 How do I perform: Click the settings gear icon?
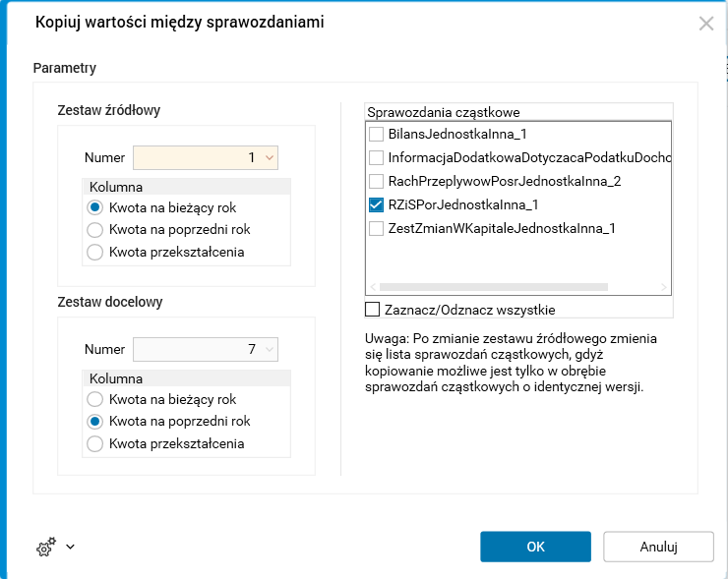point(45,549)
